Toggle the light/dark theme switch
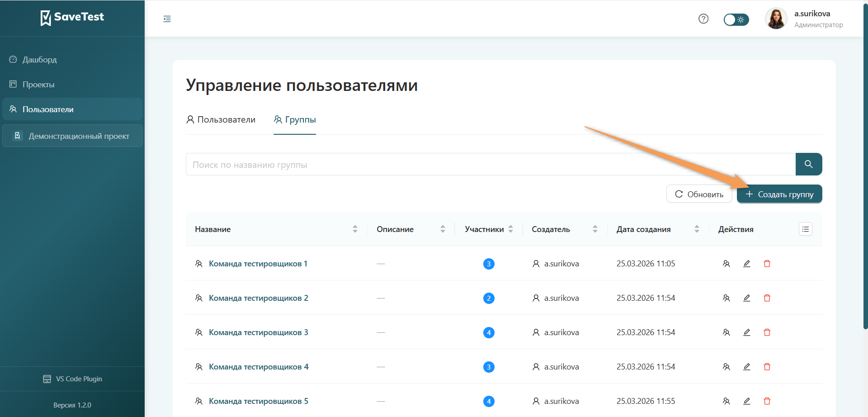868x417 pixels. point(736,19)
